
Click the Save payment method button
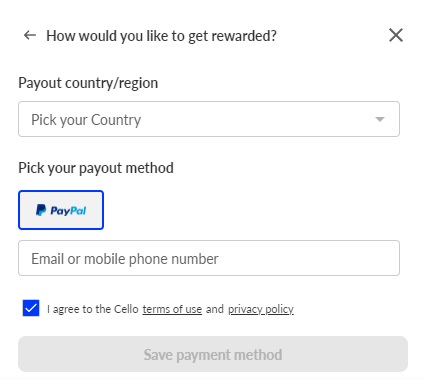coord(213,354)
